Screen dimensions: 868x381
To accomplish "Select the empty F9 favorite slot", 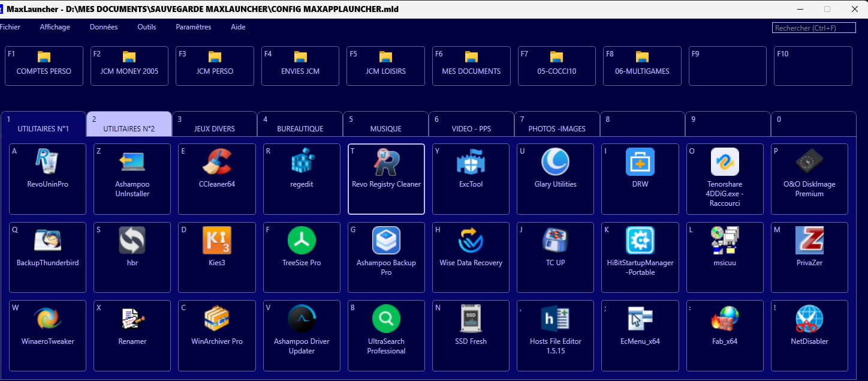I will 727,66.
